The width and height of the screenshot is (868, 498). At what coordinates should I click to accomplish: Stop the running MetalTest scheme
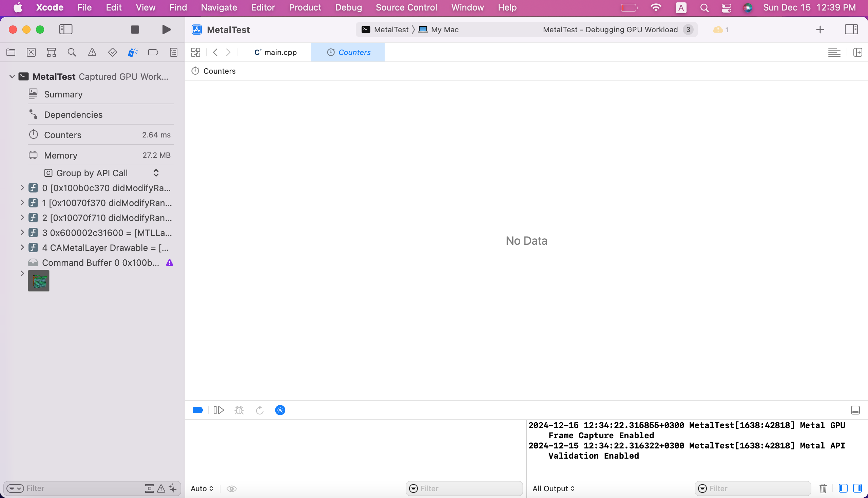pos(135,30)
